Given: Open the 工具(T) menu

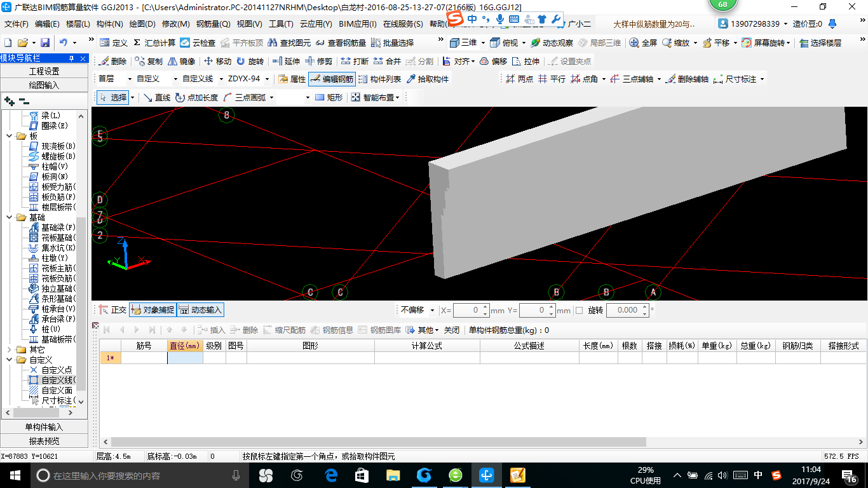Looking at the screenshot, I should point(281,24).
